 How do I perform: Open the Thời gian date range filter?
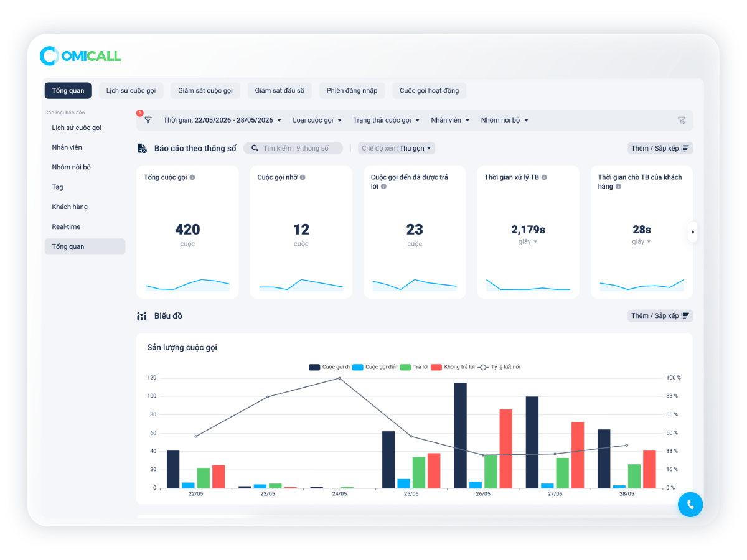pos(222,120)
